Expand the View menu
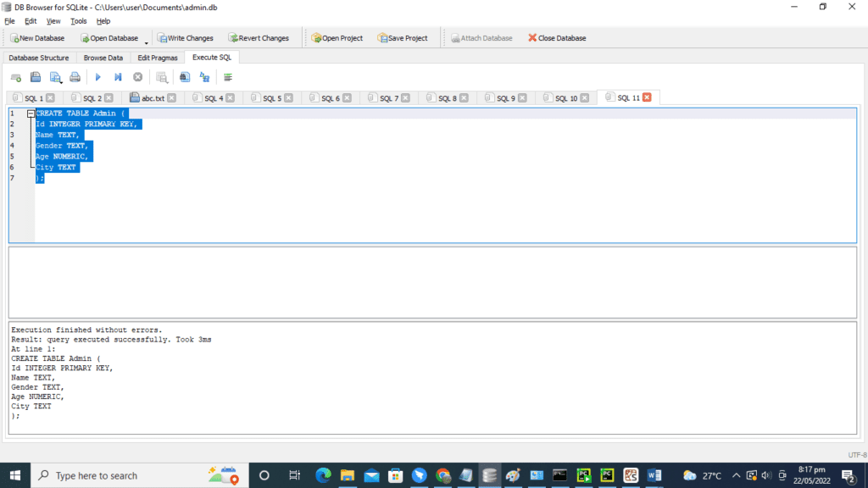868x488 pixels. coord(53,20)
